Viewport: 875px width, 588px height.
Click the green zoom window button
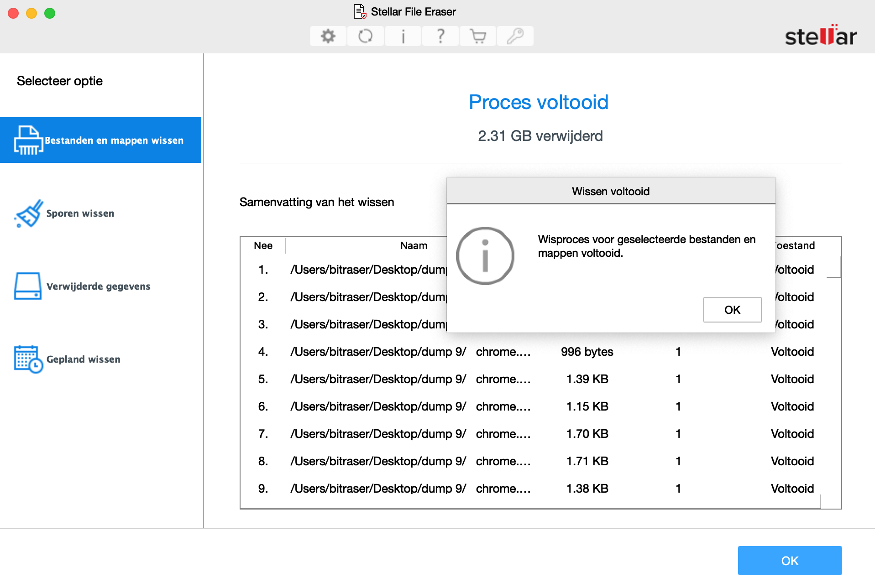[x=50, y=13]
